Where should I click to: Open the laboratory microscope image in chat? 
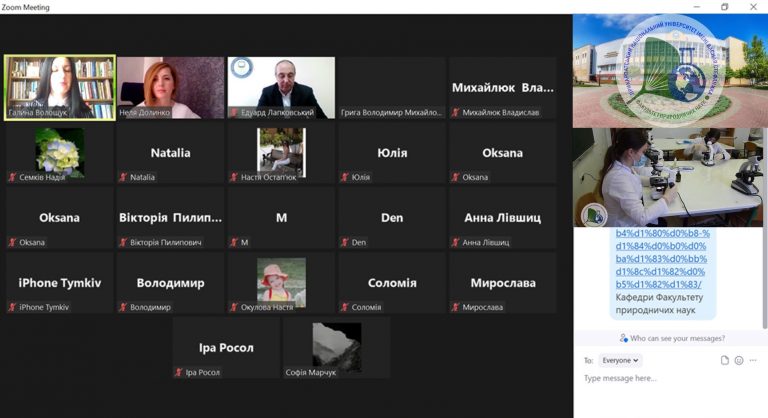point(668,177)
